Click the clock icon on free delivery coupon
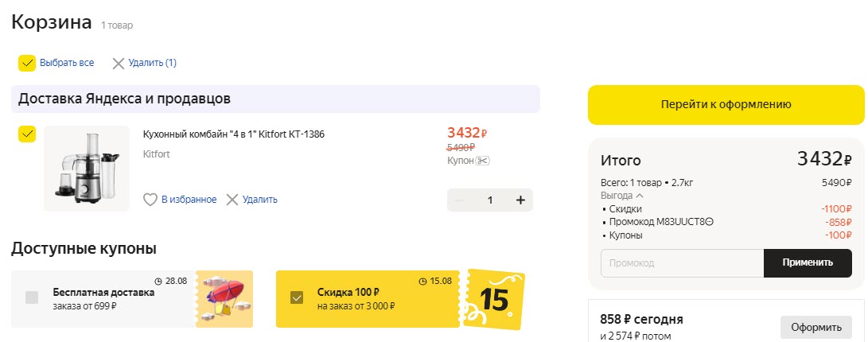Screen dimensions: 868x342 [158, 281]
